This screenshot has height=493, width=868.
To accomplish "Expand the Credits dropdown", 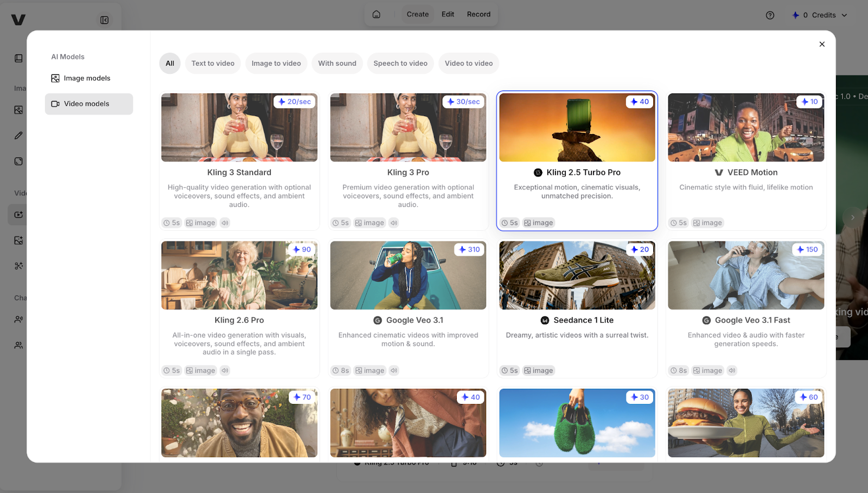I will point(820,15).
